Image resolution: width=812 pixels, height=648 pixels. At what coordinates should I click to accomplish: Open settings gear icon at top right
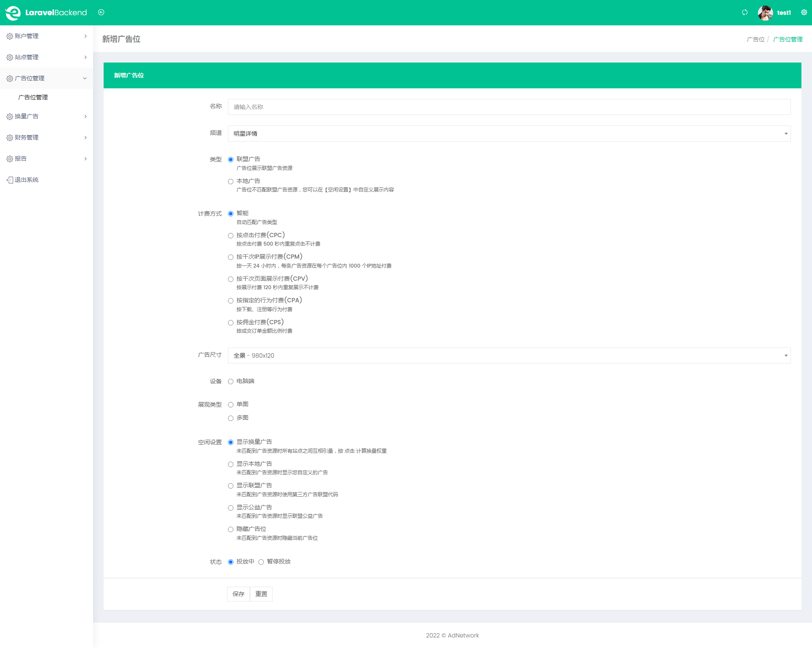pos(804,12)
